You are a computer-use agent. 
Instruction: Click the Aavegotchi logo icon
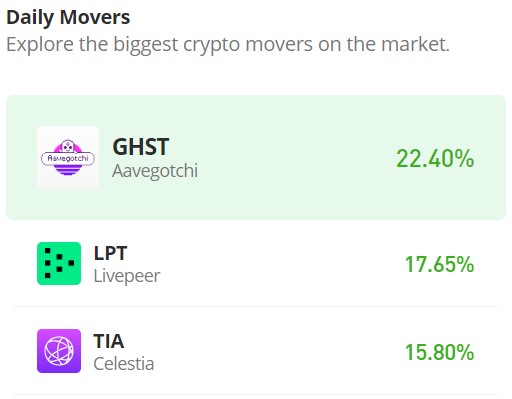tap(68, 157)
